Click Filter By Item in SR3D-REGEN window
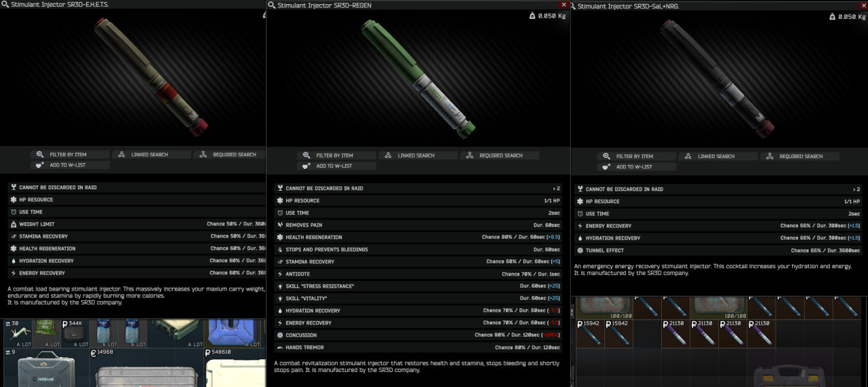Viewport: 868px width, 387px height. pos(336,155)
